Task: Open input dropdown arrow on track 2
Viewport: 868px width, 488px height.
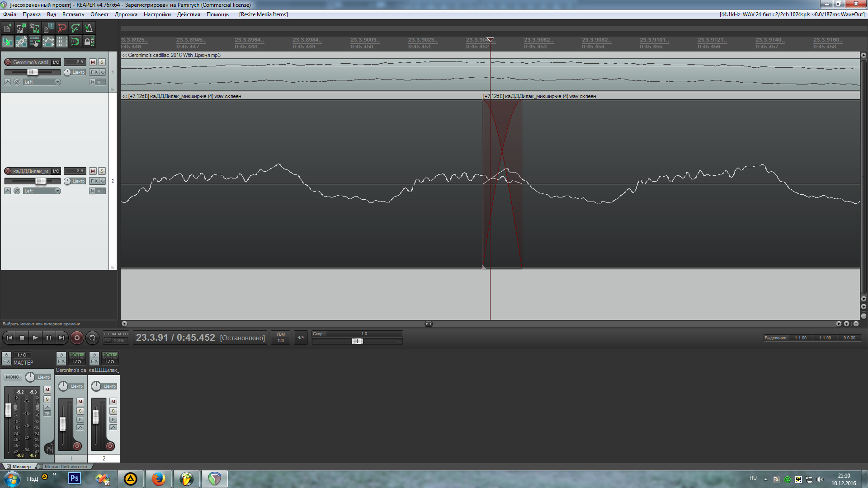Action: (57, 191)
